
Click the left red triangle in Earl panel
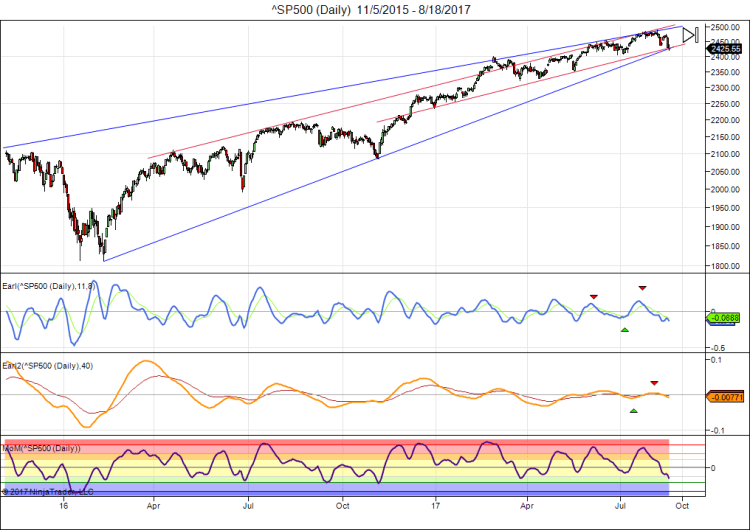point(593,296)
